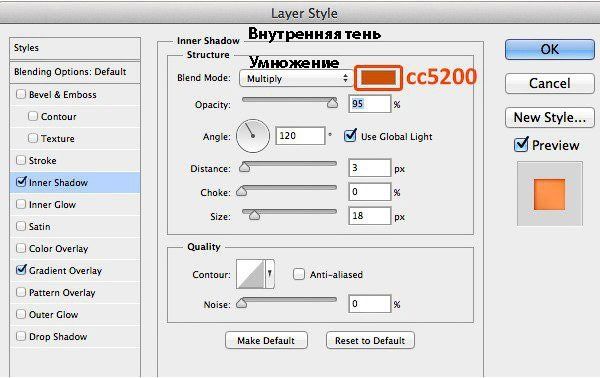The height and width of the screenshot is (378, 600).
Task: Click the Make Default button
Action: pos(266,340)
